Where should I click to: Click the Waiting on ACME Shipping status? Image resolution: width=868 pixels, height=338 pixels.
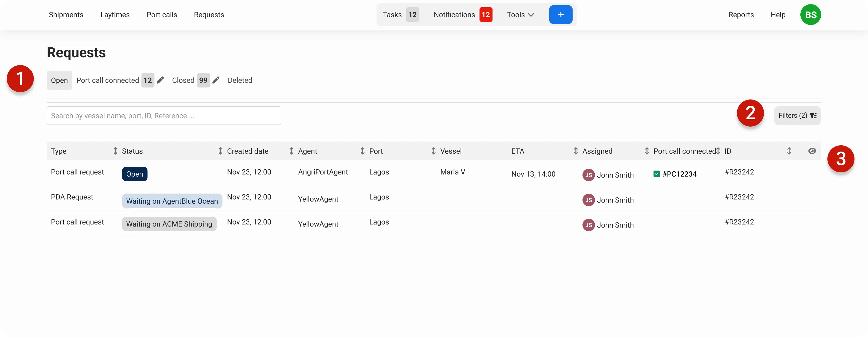(x=169, y=224)
